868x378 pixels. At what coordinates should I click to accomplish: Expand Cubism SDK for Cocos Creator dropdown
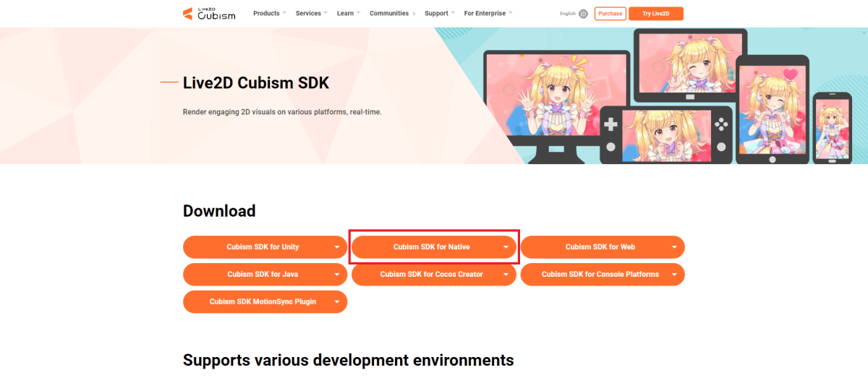[434, 275]
